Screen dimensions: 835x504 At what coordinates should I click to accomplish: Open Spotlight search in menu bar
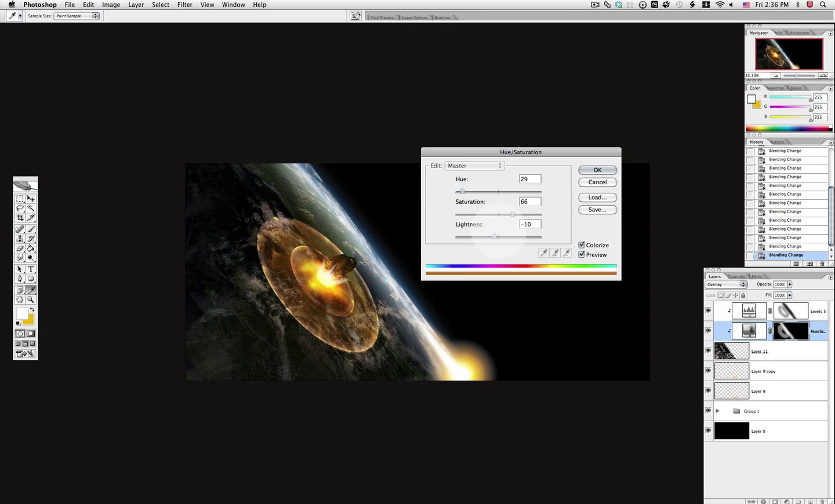click(823, 5)
